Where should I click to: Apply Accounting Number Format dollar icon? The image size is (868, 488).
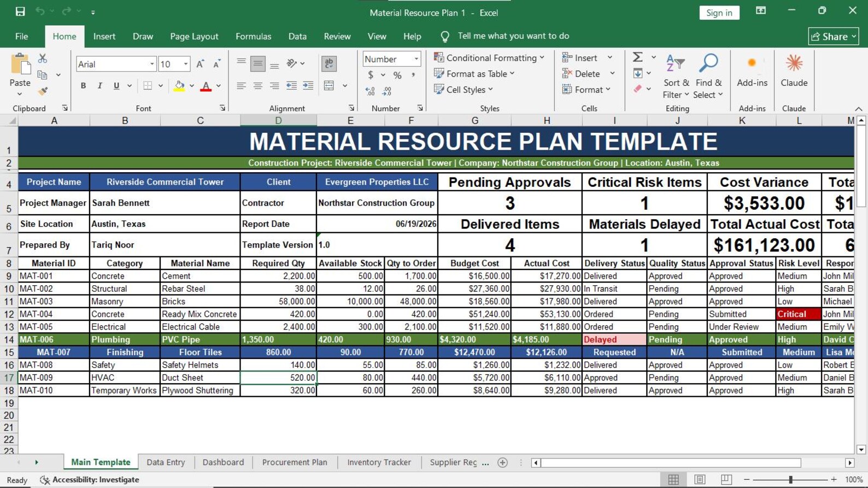tap(371, 75)
